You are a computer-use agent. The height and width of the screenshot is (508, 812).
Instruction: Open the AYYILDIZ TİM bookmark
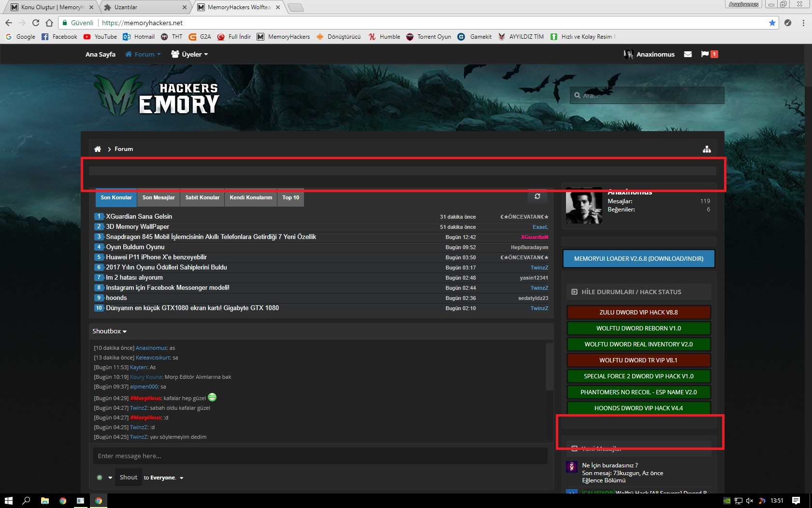click(521, 37)
